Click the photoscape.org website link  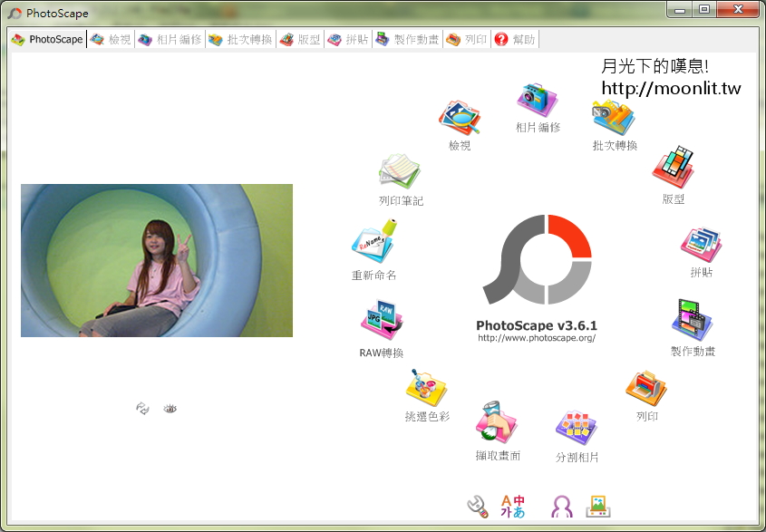(537, 338)
